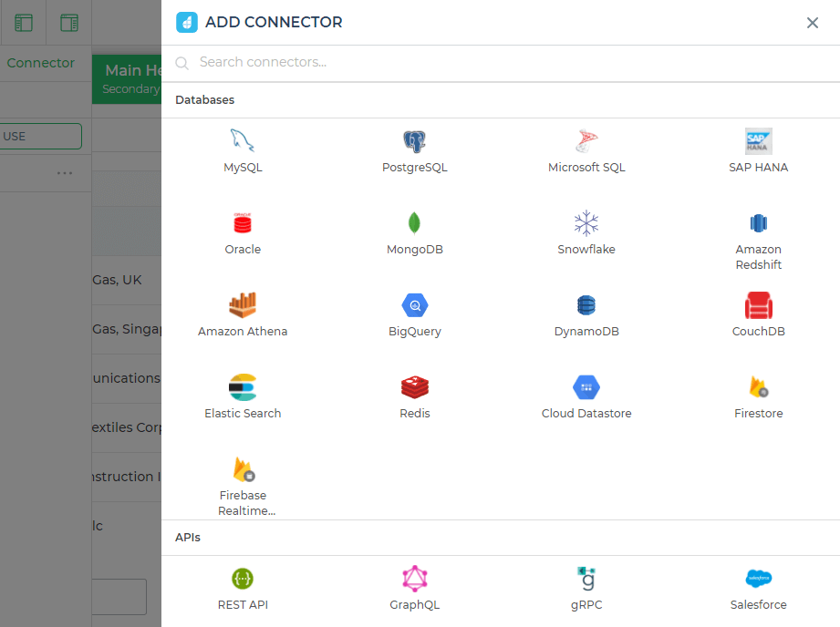
Task: Click the GraphQL label text
Action: tap(415, 605)
